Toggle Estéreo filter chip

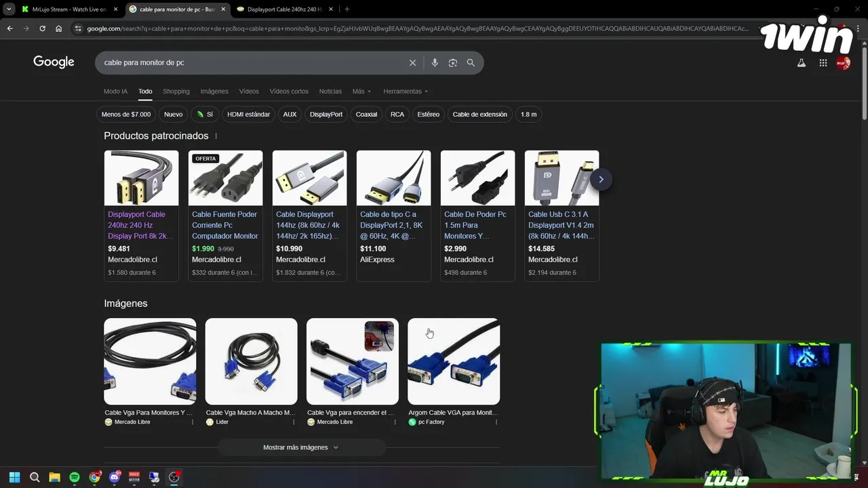(429, 115)
